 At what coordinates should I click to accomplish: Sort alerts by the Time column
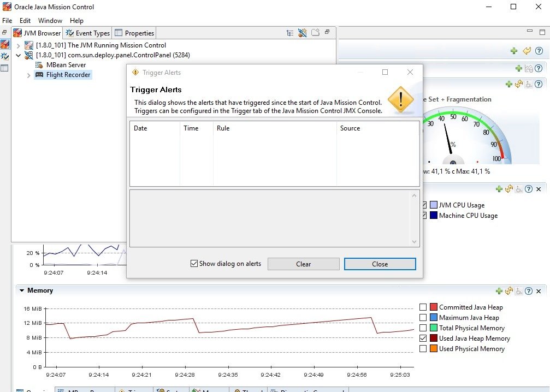tap(197, 128)
